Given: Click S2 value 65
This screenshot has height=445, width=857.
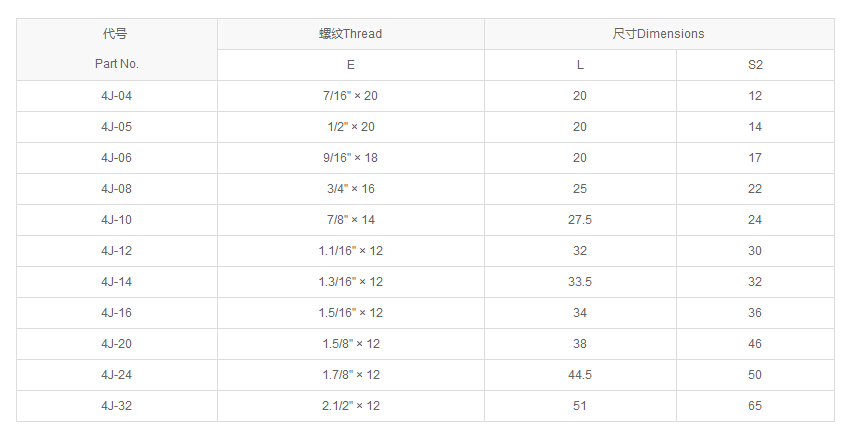Looking at the screenshot, I should pos(755,406).
